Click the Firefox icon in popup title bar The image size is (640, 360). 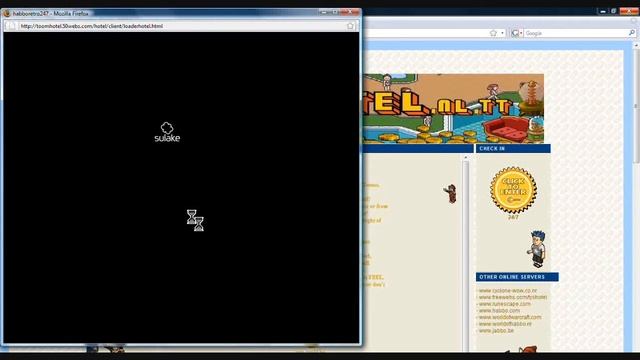click(7, 13)
